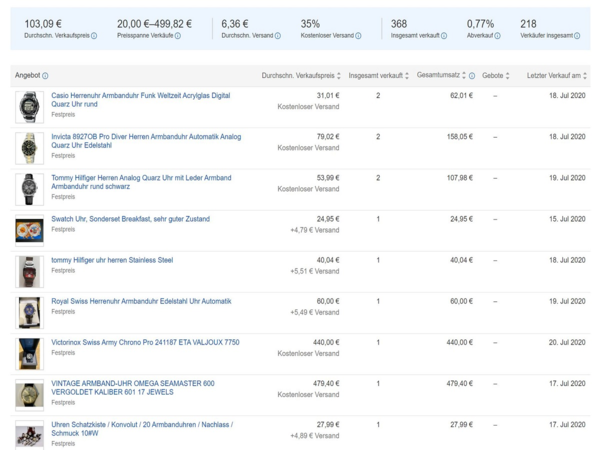This screenshot has width=600, height=450.
Task: Click Omega Seamaster thumbnail
Action: coord(29,395)
